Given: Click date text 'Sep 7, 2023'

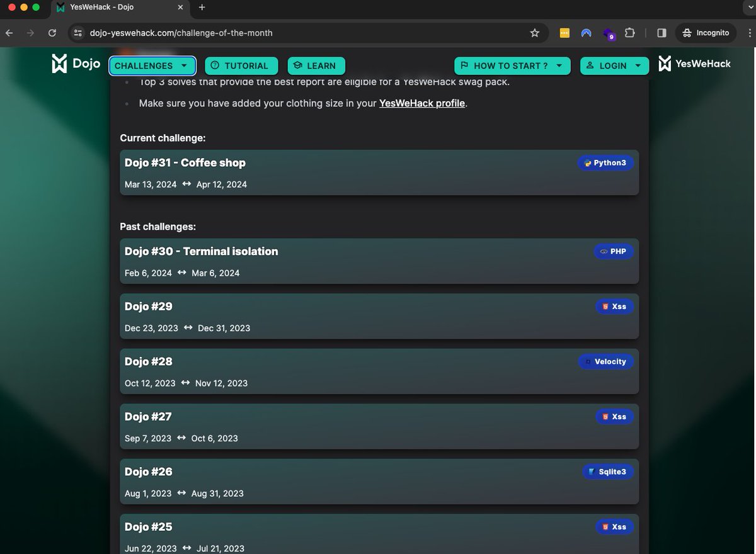Looking at the screenshot, I should tap(148, 438).
